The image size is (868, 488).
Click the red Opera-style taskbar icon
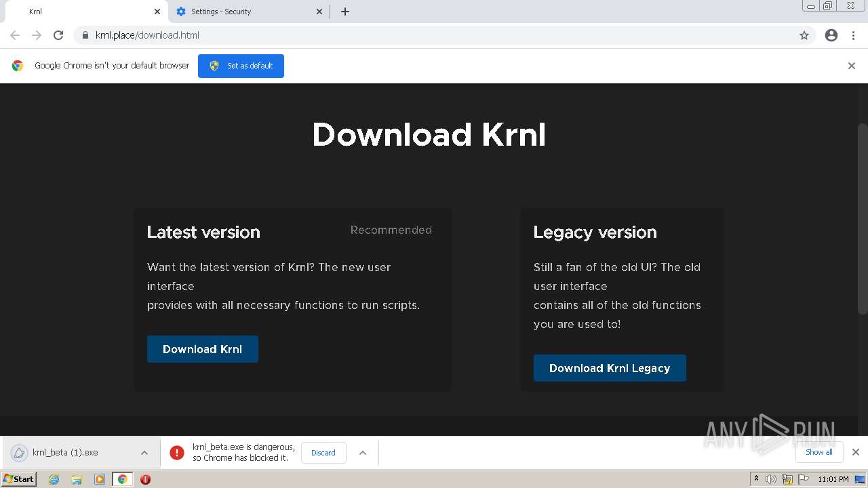(x=145, y=479)
